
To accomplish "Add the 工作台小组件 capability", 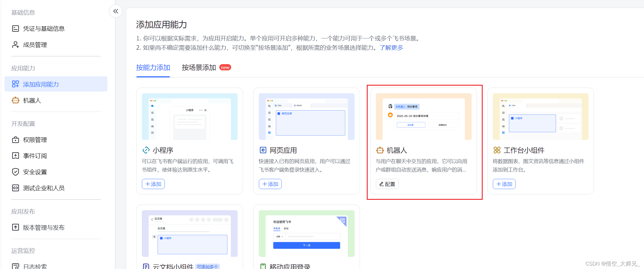I will pos(504,184).
